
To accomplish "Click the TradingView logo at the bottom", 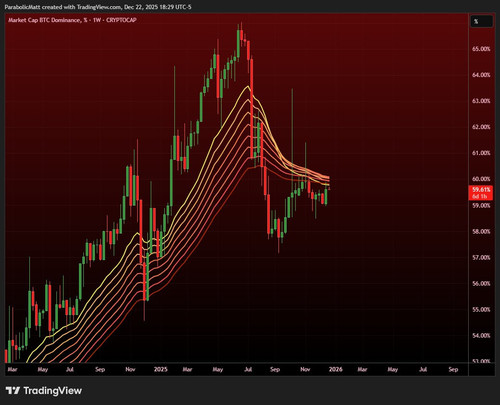I will point(44,390).
